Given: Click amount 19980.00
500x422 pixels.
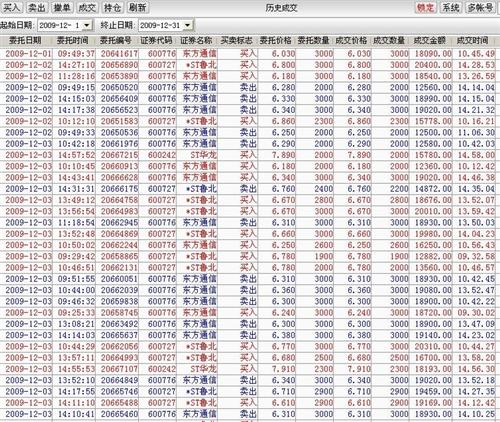Looking at the screenshot, I should 433,234.
